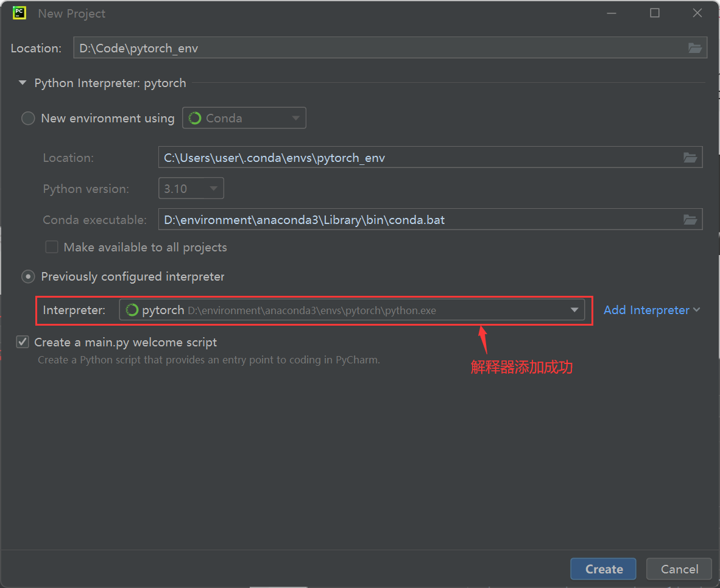Open the Add Interpreter dropdown link
The image size is (720, 588).
click(652, 310)
